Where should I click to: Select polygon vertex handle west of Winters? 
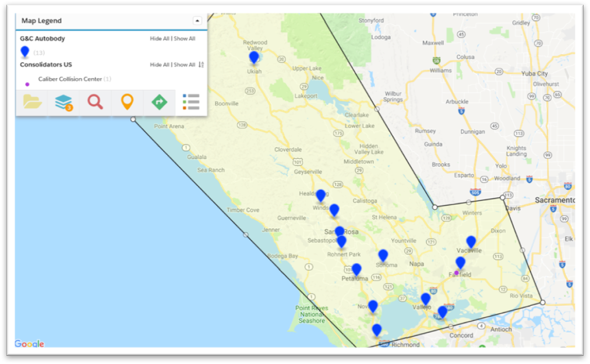point(435,207)
